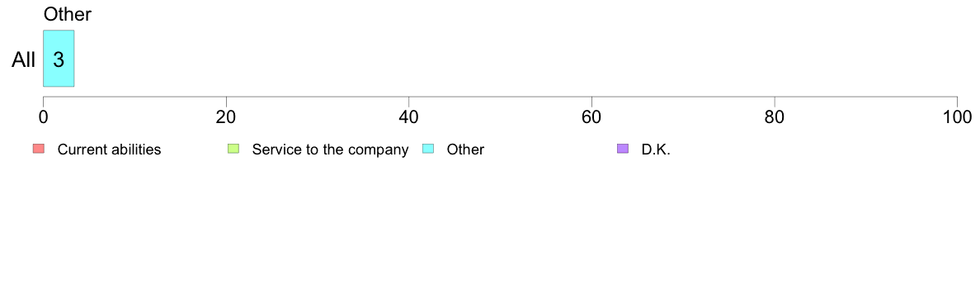980x304 pixels.
Task: Click the cyan bar labeled 3
Action: pyautogui.click(x=59, y=58)
